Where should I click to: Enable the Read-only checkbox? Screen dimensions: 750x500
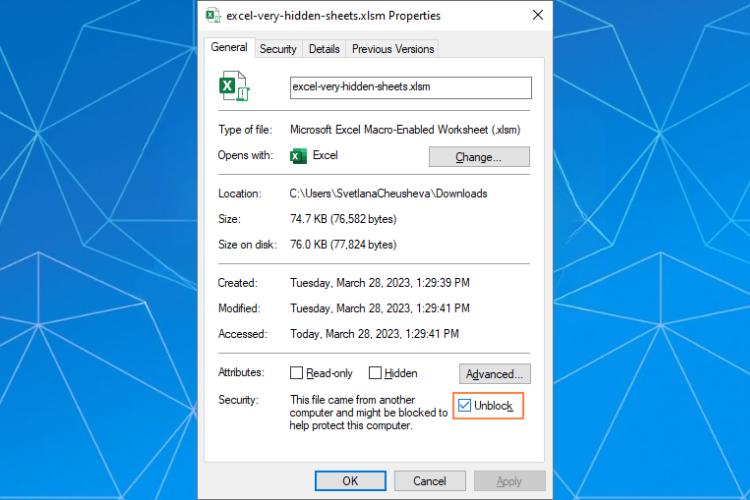[x=296, y=373]
